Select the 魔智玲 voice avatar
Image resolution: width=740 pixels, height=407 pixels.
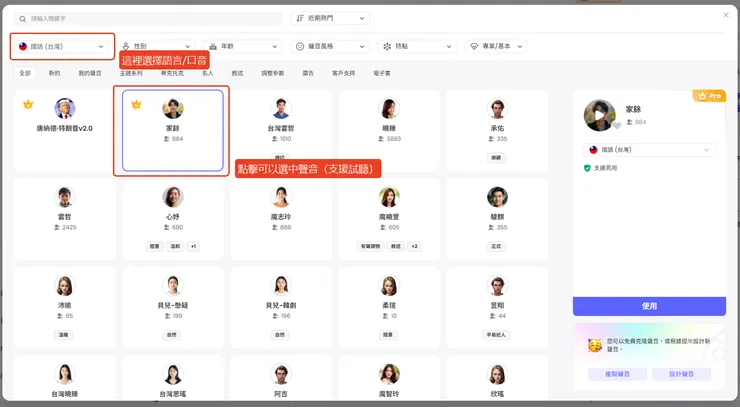[389, 374]
